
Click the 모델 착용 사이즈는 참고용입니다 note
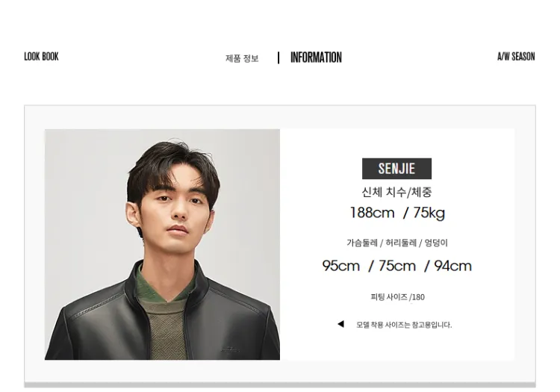[404, 325]
